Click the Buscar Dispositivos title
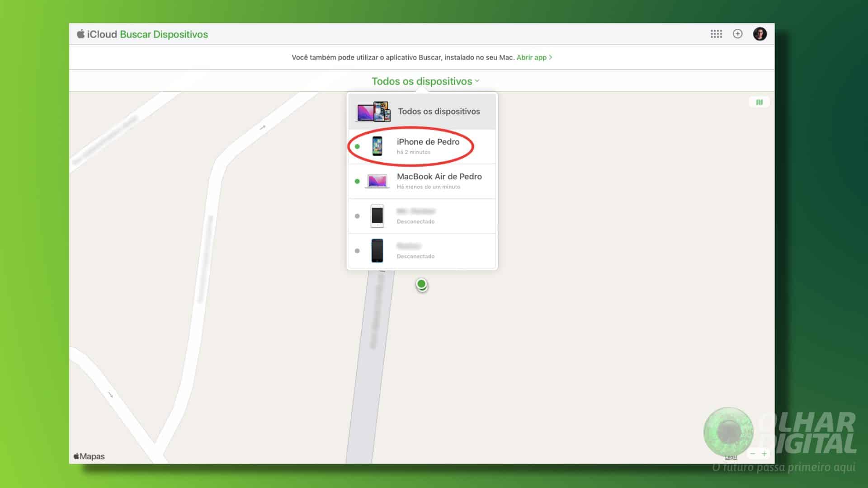The width and height of the screenshot is (868, 488). pyautogui.click(x=164, y=34)
